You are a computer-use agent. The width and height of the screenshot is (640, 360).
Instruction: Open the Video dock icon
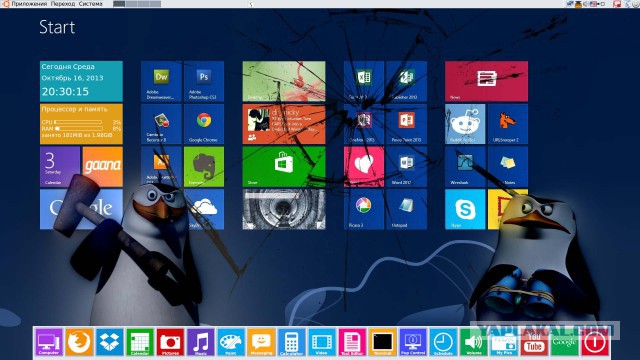pyautogui.click(x=322, y=342)
